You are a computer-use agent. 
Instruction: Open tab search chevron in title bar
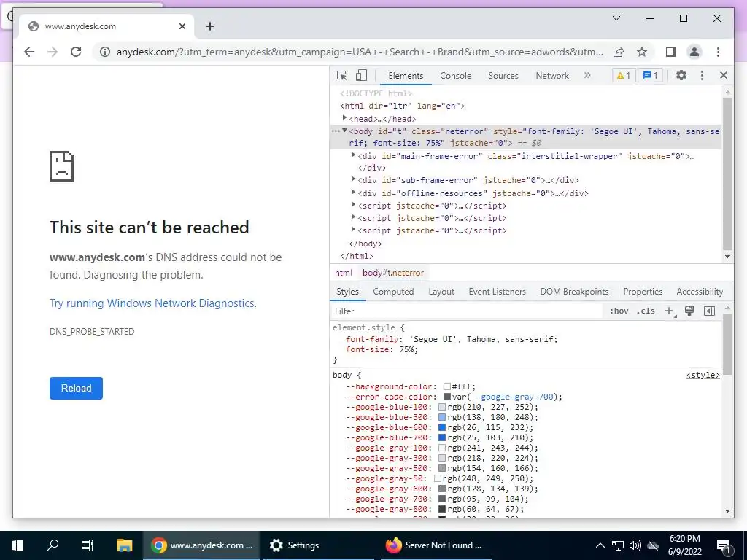coord(616,18)
